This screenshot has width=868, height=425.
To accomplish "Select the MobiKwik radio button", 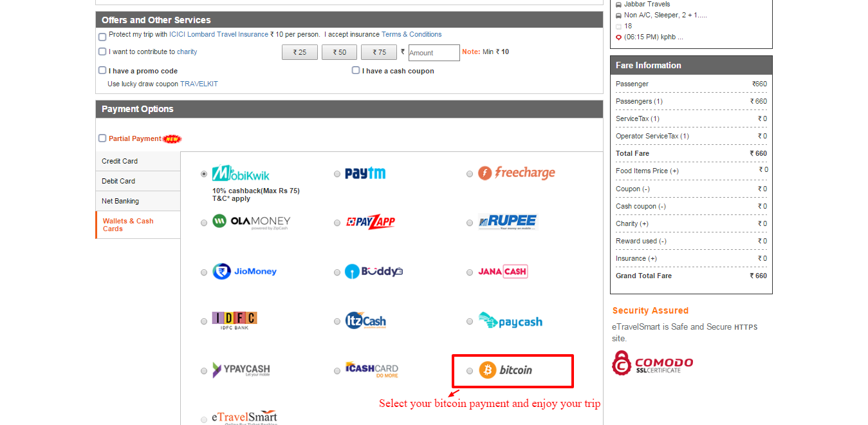I will [x=204, y=174].
